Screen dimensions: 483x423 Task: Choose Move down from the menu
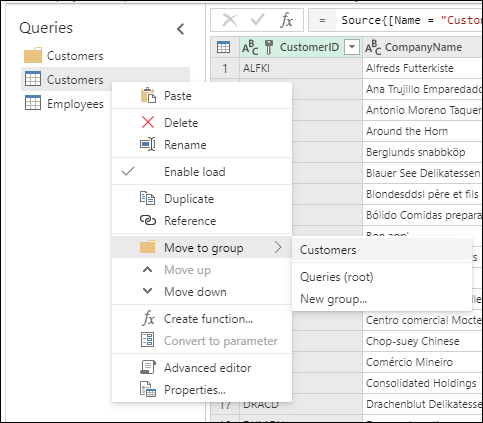click(202, 292)
